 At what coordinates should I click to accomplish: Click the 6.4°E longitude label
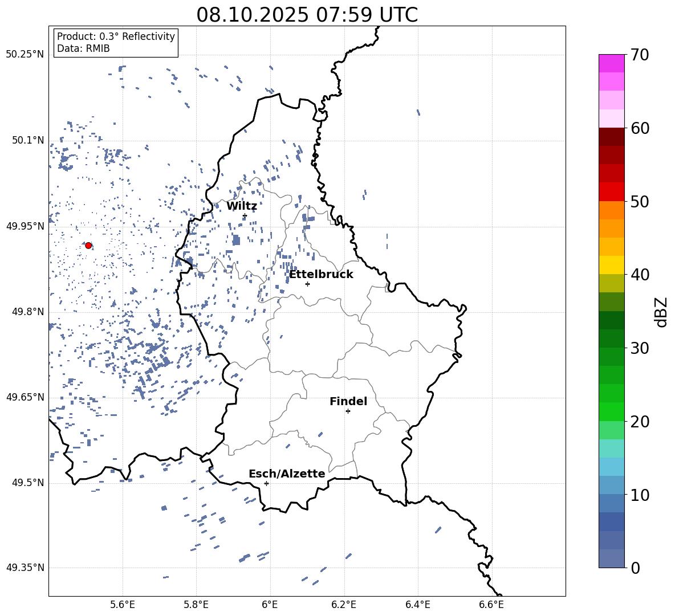pos(417,605)
